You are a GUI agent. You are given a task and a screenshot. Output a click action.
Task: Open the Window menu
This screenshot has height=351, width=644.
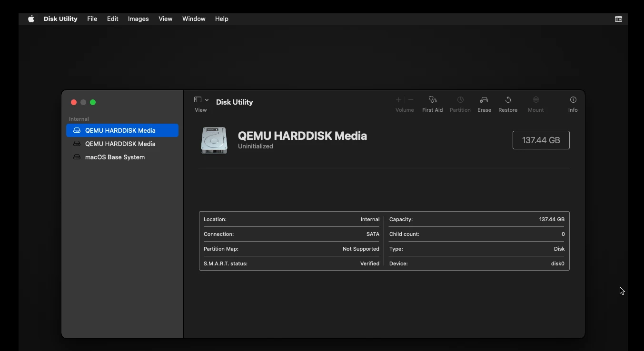[194, 19]
